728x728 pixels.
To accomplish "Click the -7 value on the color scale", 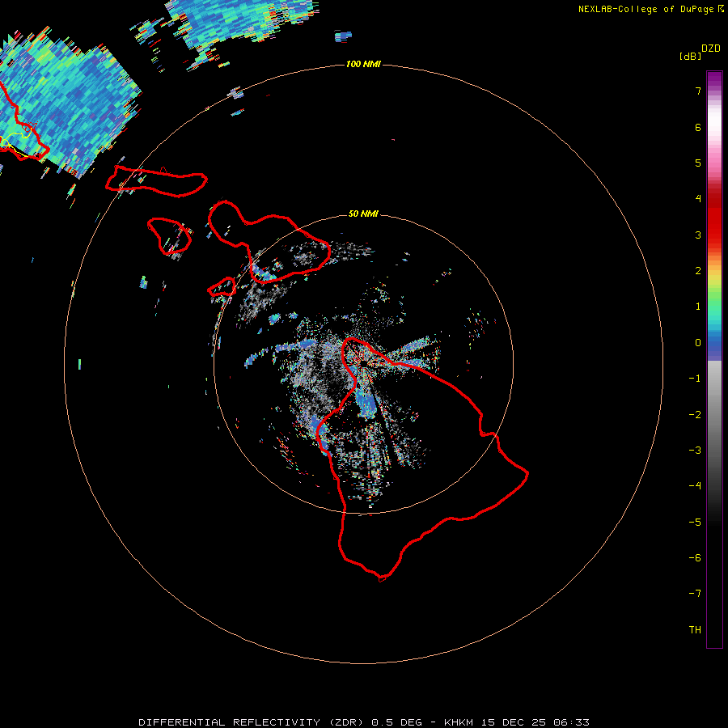I will click(695, 594).
